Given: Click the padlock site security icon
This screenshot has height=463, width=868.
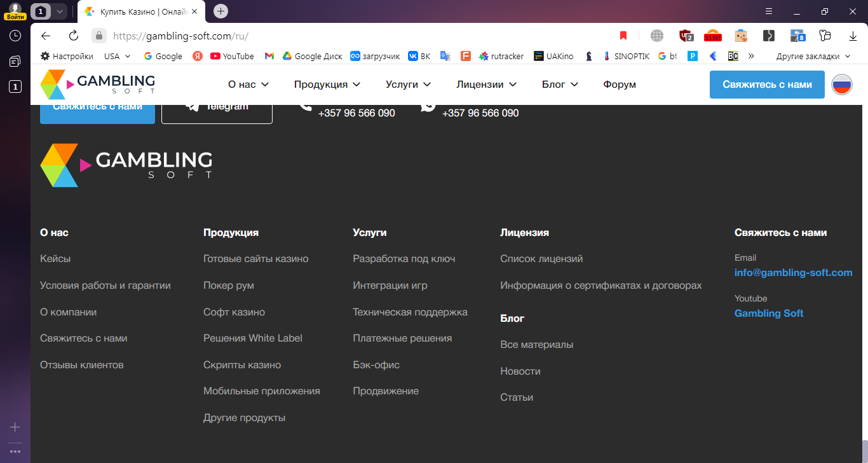Looking at the screenshot, I should (98, 36).
